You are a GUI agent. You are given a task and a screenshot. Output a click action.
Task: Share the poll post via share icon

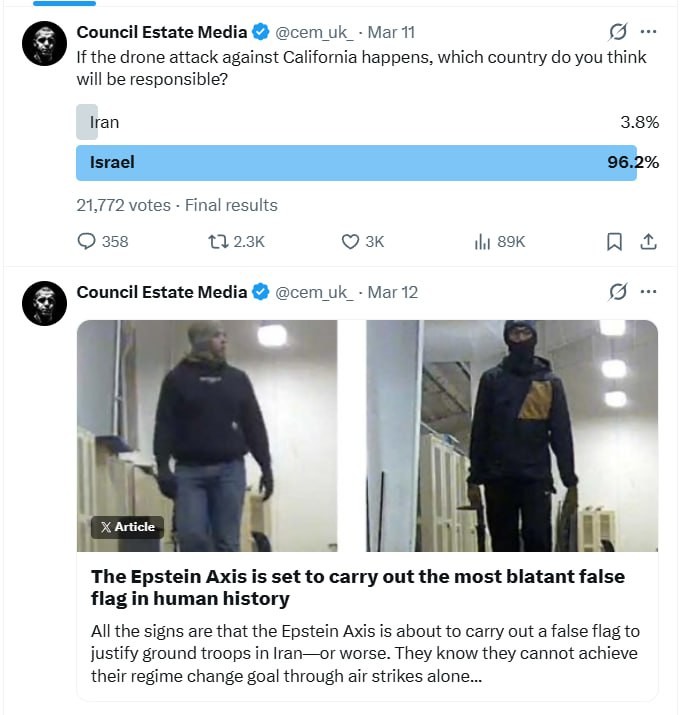tap(648, 241)
